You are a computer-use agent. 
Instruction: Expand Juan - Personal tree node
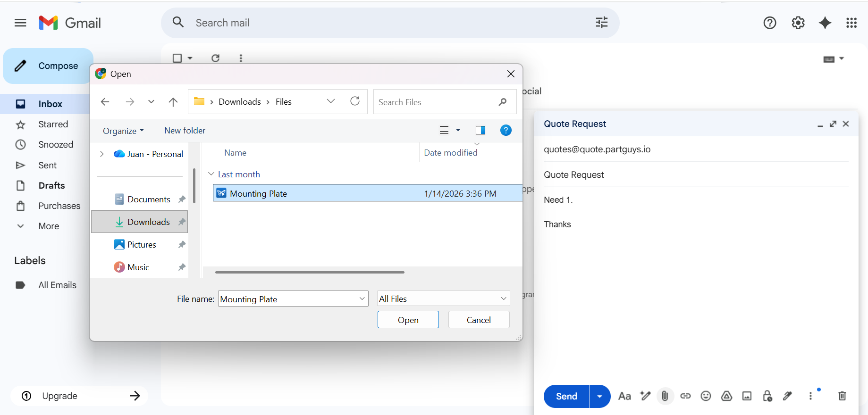tap(101, 154)
